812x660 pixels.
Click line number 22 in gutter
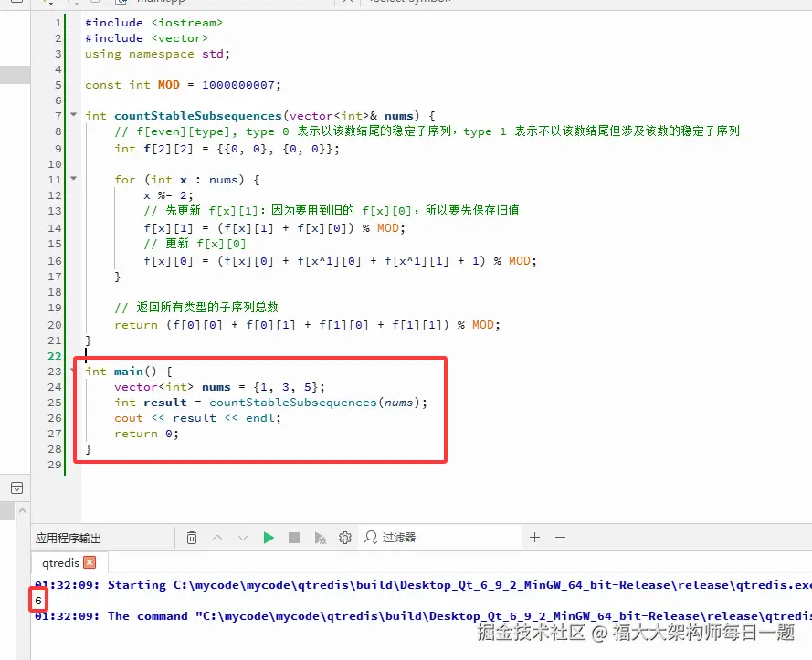pyautogui.click(x=55, y=356)
